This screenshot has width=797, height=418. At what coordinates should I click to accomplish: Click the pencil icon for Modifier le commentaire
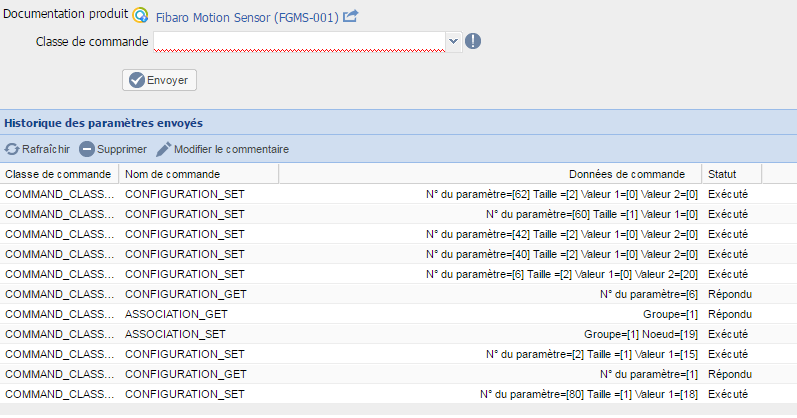click(x=164, y=149)
